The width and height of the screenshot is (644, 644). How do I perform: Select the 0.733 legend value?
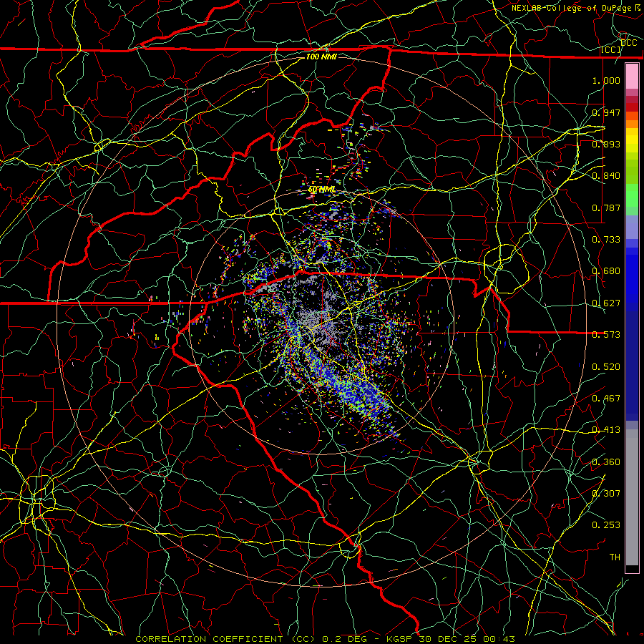pyautogui.click(x=606, y=240)
